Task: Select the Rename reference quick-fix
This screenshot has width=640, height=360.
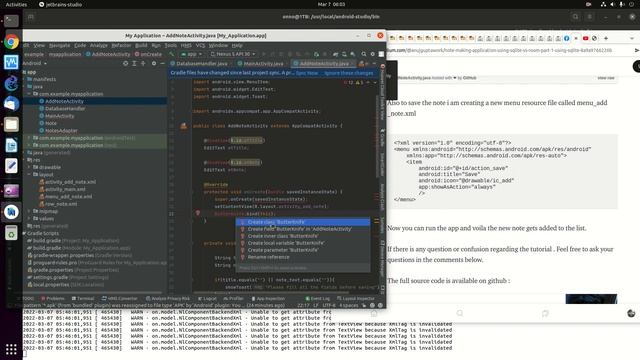Action: [303, 257]
